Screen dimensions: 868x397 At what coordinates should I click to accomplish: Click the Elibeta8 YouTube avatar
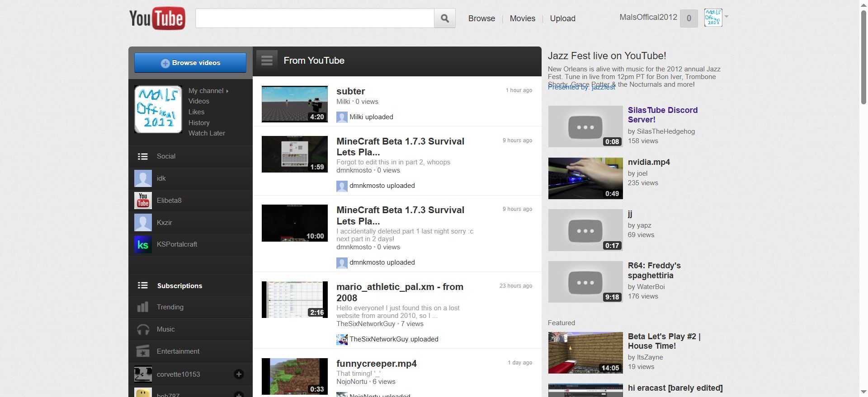[143, 201]
